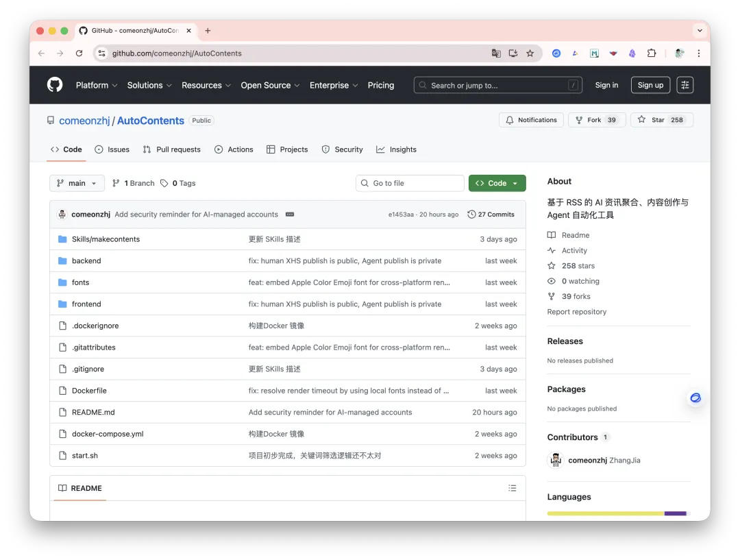
Task: Open the start.sh file
Action: 85,456
